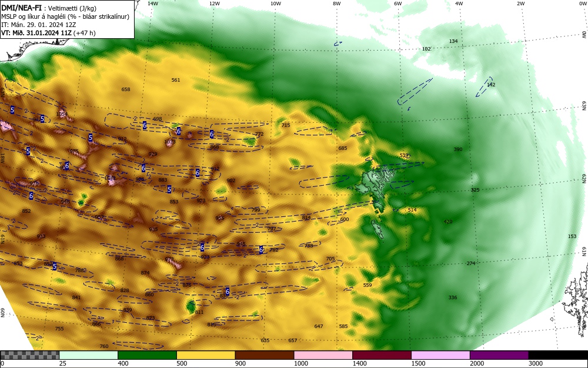The width and height of the screenshot is (588, 368).
Task: Click the 12W longitude label
Action: click(x=214, y=4)
